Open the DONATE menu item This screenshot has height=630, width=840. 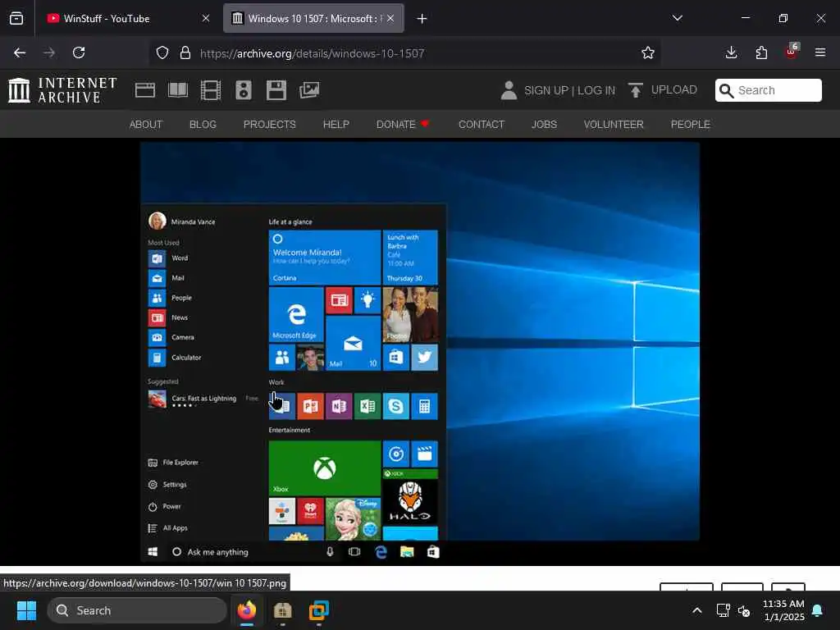click(402, 125)
